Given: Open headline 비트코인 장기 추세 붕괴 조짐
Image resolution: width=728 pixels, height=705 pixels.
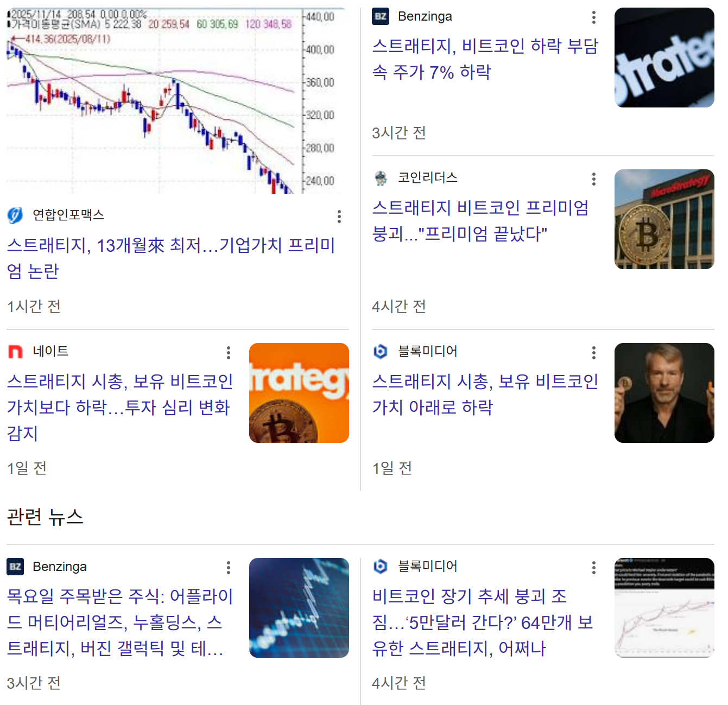Looking at the screenshot, I should click(x=483, y=622).
